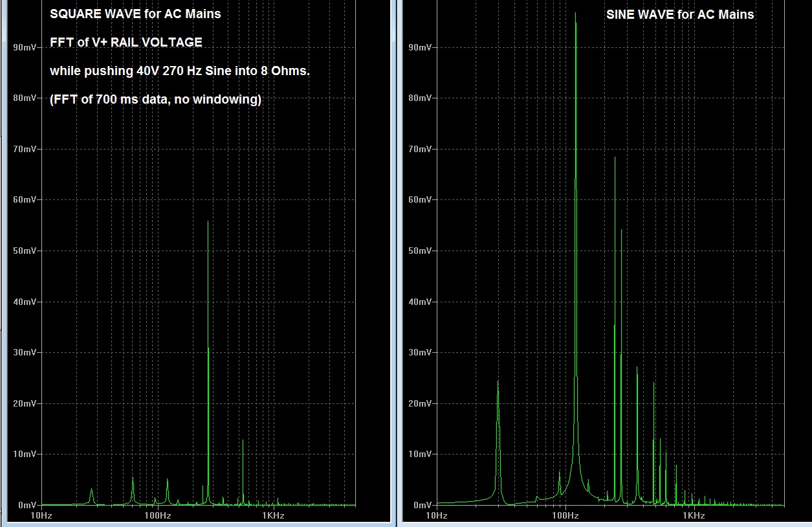Select 1KHz frequency label in SINE WAVE plot

(693, 516)
